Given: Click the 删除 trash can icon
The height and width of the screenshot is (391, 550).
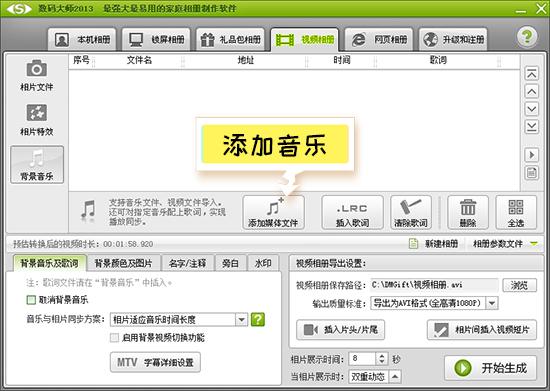Looking at the screenshot, I should click(x=468, y=213).
